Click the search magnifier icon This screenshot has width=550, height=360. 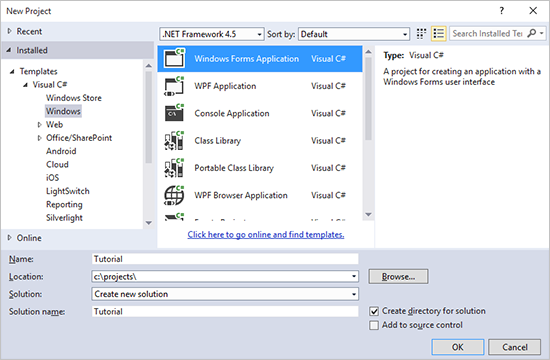coord(532,33)
